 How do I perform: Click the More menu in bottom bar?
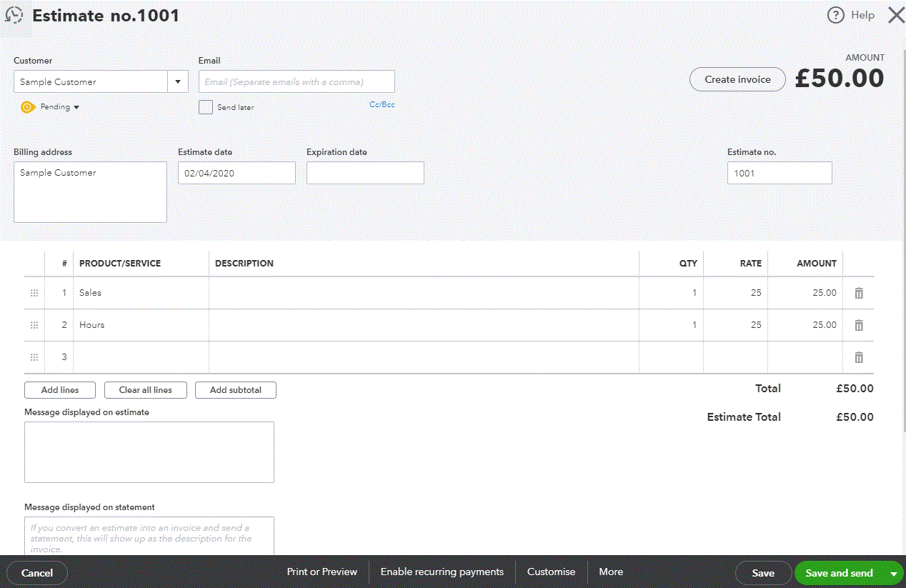pos(611,572)
